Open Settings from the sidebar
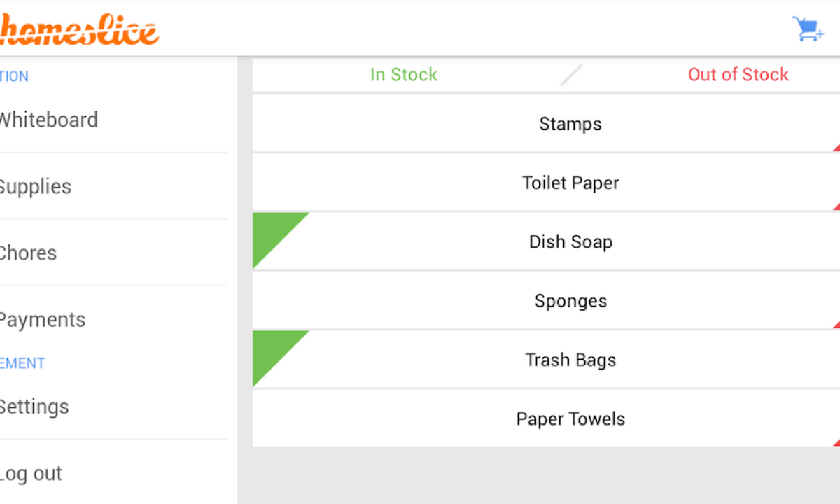 coord(34,407)
